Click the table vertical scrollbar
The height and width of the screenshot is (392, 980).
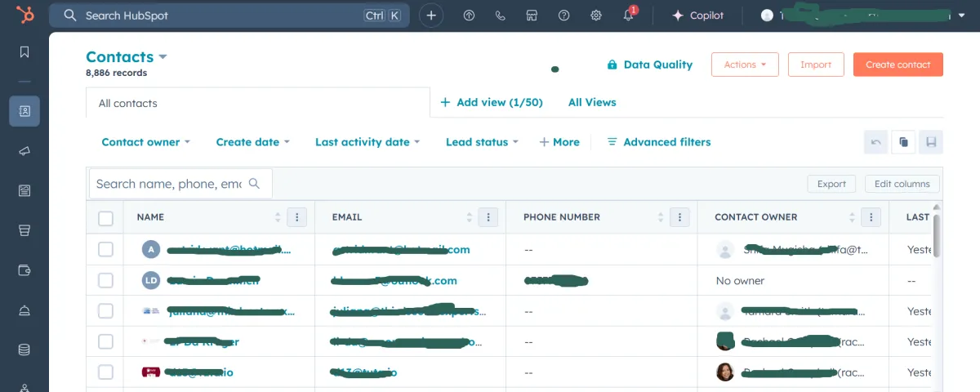[937, 235]
